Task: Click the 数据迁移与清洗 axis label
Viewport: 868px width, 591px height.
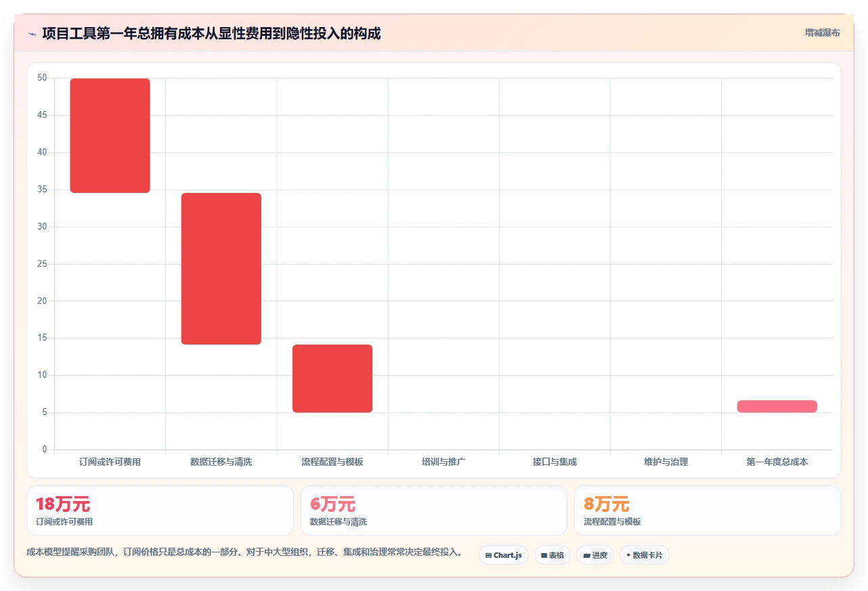Action: pos(221,462)
